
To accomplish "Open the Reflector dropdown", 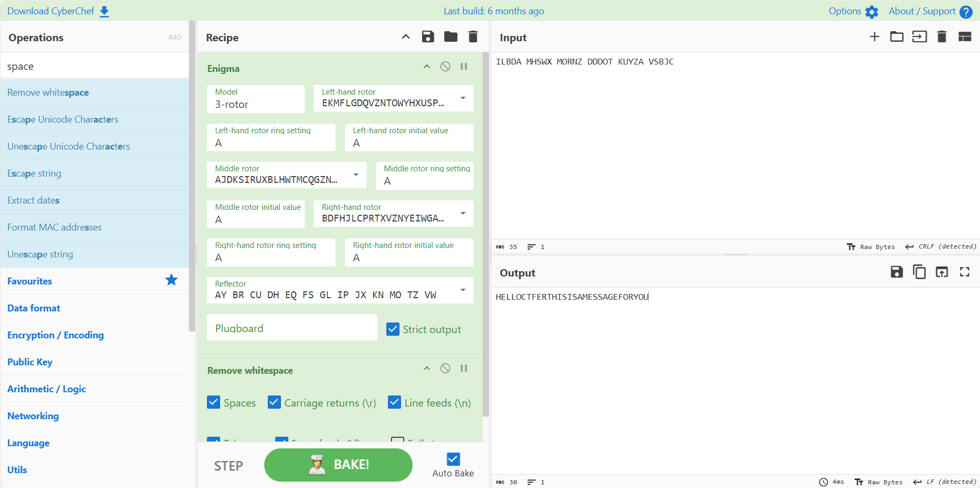I will click(x=340, y=290).
